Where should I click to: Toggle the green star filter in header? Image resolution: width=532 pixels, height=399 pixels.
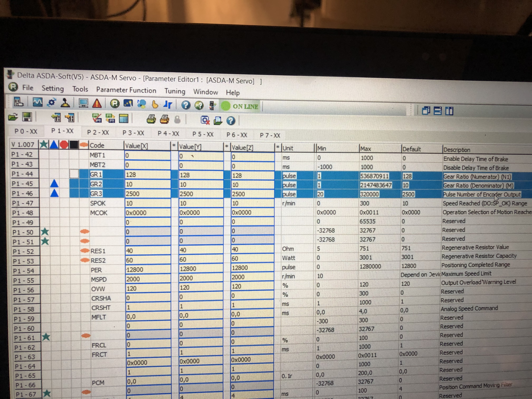44,144
